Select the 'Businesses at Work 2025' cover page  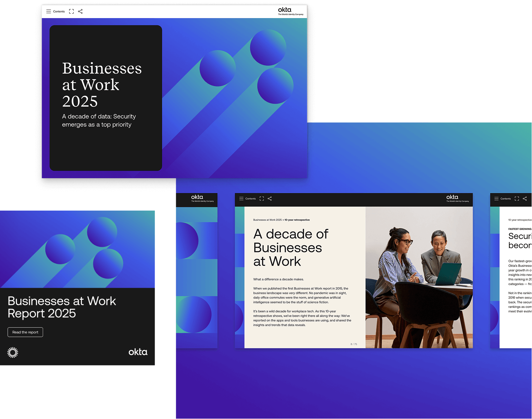click(106, 97)
